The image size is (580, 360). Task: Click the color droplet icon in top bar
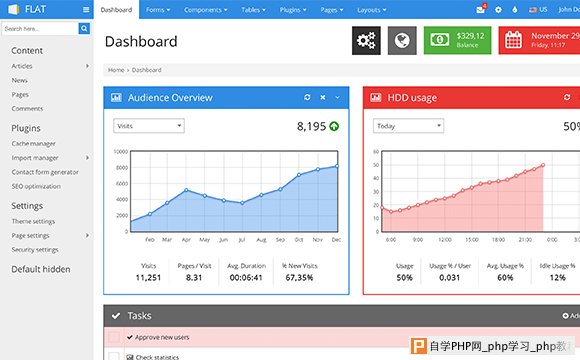pos(515,10)
